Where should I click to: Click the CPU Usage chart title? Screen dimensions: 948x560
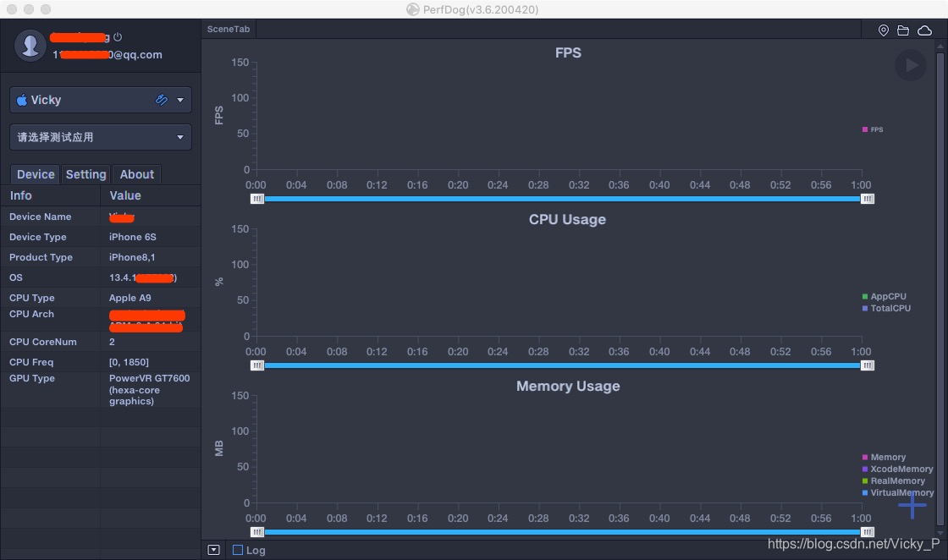point(567,219)
